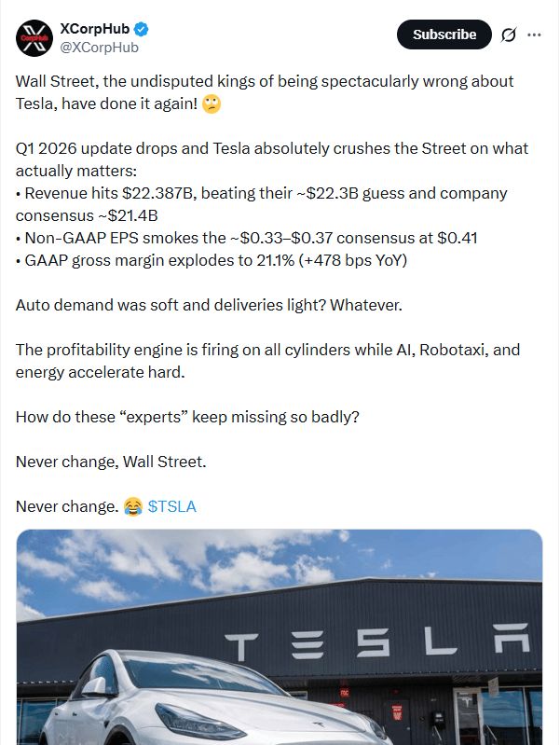Screen dimensions: 560x745
Task: Open the XCorpHub profile avatar
Action: pos(33,36)
